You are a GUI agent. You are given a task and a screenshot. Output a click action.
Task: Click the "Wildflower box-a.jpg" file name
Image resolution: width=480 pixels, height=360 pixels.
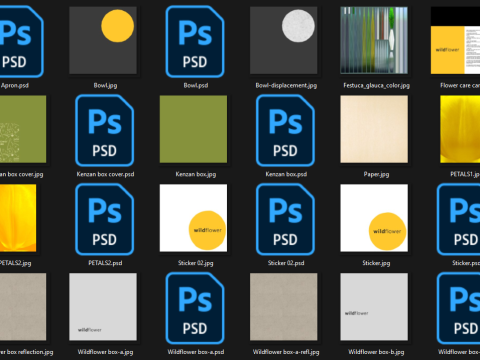coord(105,352)
